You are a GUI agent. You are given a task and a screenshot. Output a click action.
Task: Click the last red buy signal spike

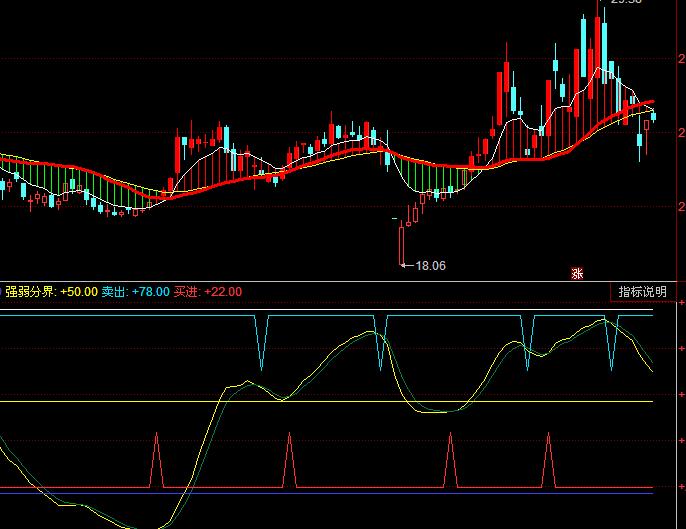pos(548,460)
